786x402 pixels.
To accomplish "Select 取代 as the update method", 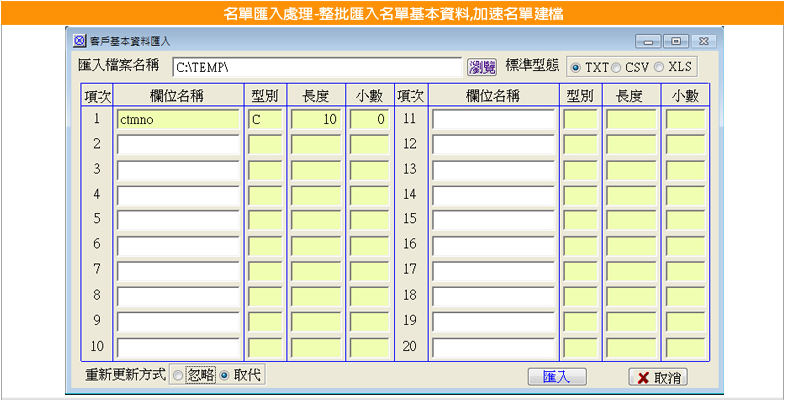I will point(224,376).
